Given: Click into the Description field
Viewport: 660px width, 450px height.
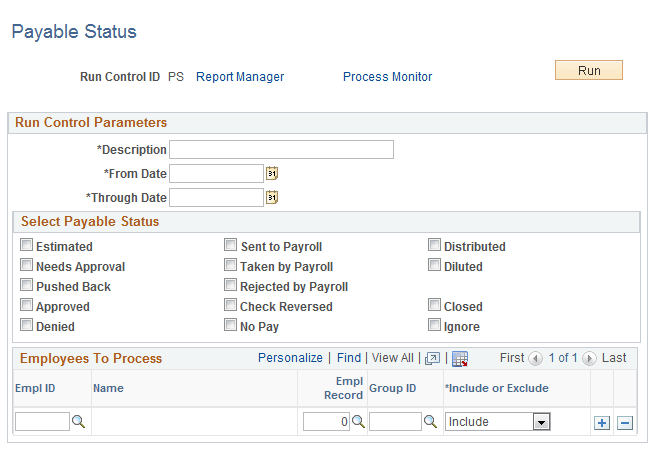Looking at the screenshot, I should click(x=281, y=150).
